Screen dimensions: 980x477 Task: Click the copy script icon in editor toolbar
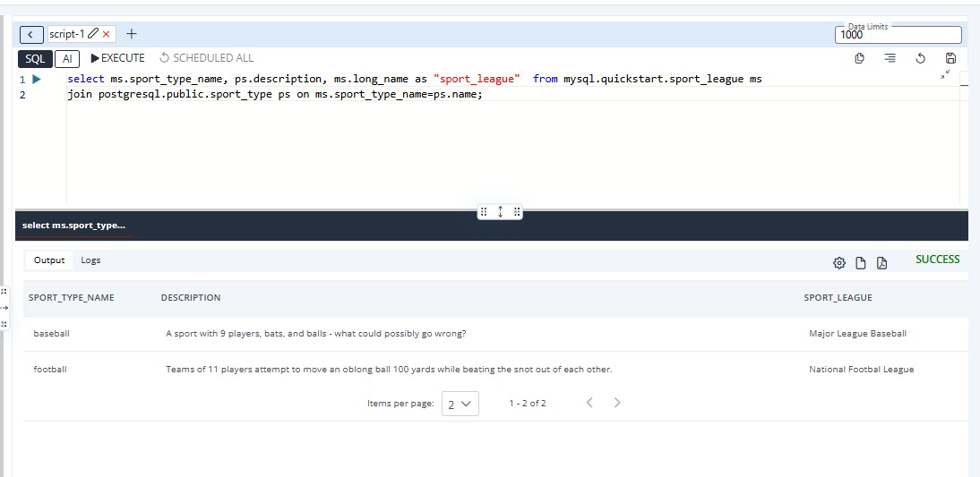pos(859,58)
